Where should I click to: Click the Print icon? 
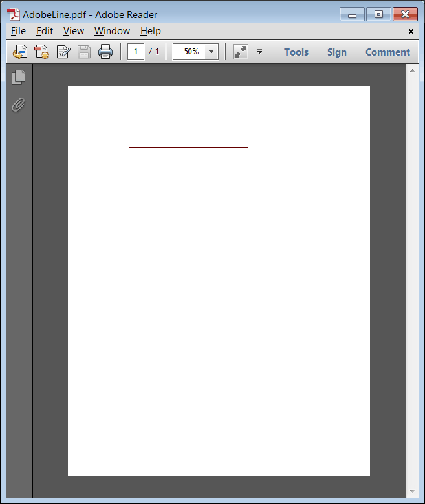tap(105, 52)
